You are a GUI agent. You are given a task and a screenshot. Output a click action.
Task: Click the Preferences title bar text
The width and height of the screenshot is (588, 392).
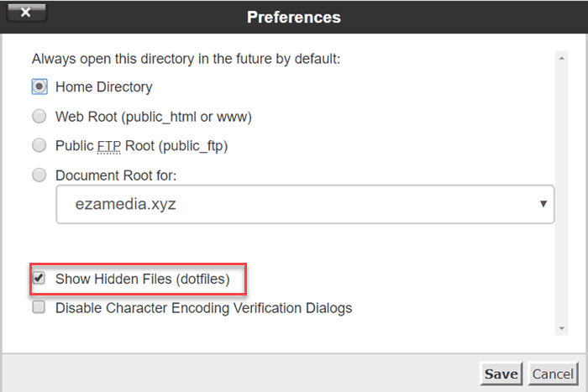293,17
